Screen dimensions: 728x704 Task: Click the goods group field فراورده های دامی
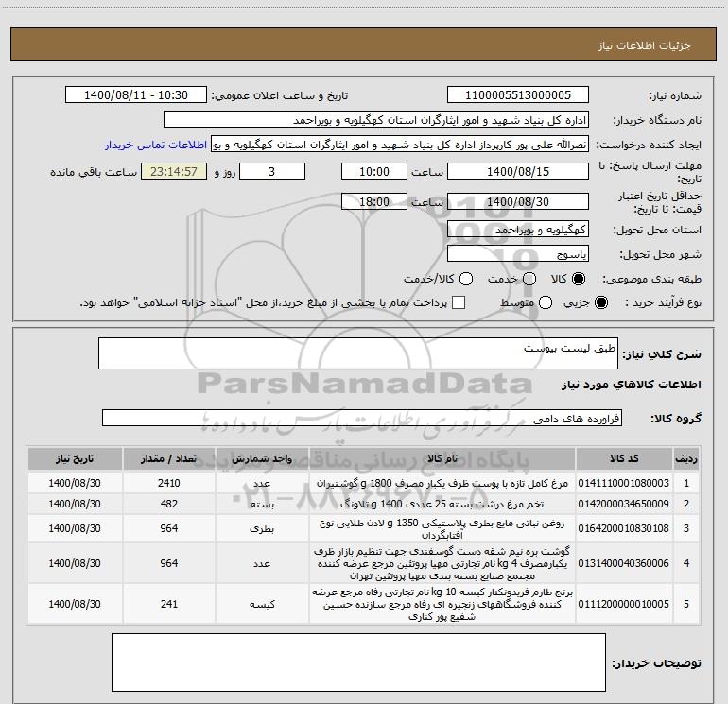pyautogui.click(x=362, y=418)
